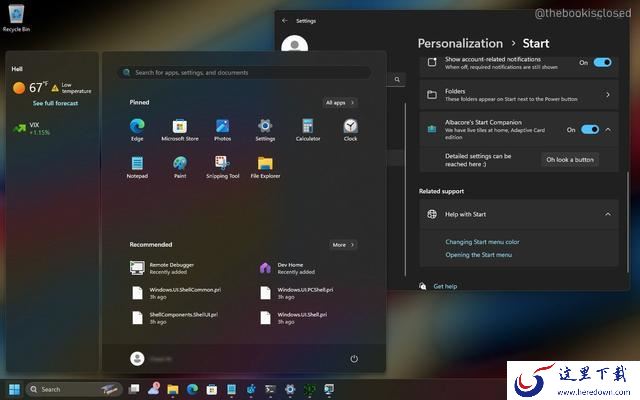Click the profile picture in Settings window
The width and height of the screenshot is (640, 400).
coord(294,44)
